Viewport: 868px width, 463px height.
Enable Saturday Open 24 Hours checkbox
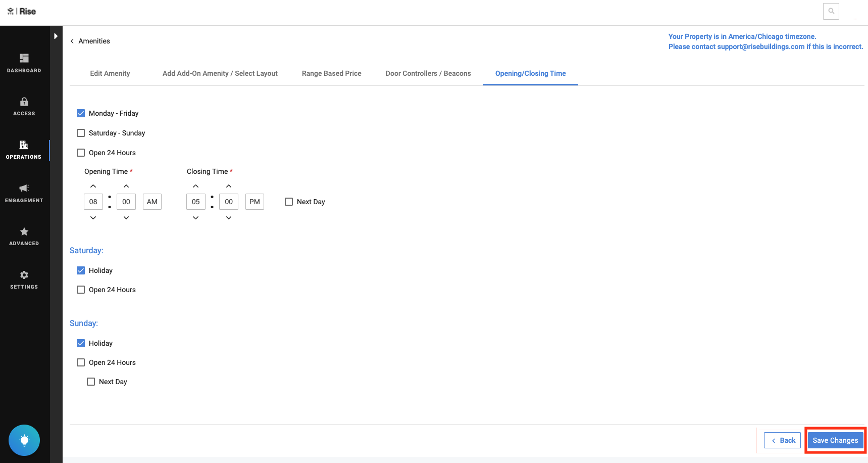click(x=81, y=290)
